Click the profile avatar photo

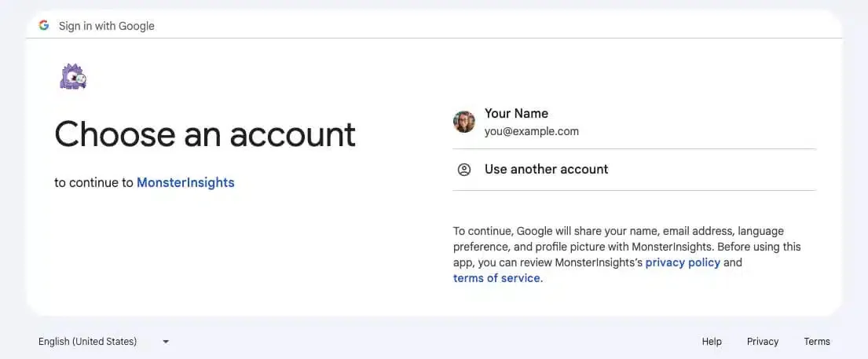coord(464,122)
